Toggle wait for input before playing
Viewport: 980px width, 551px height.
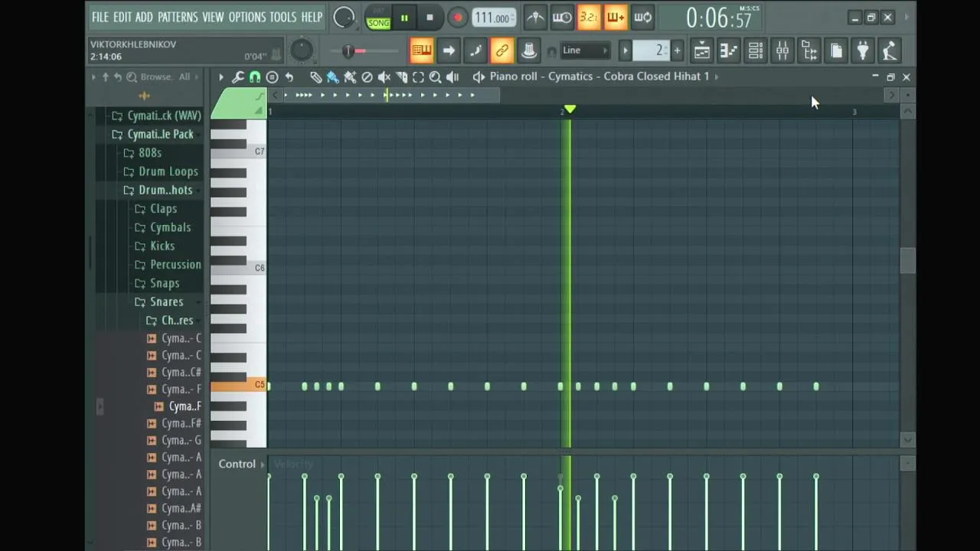point(562,18)
